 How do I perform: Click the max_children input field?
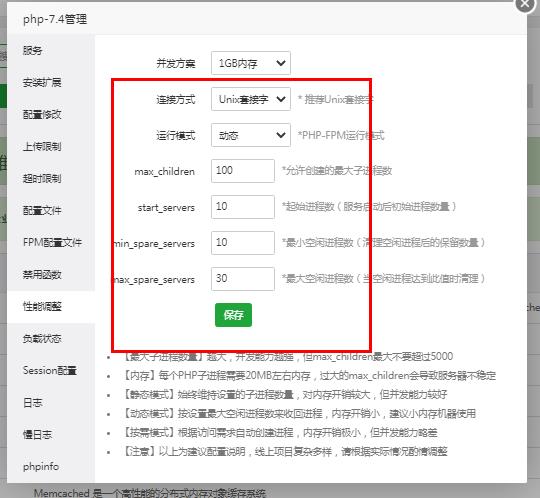pos(243,170)
